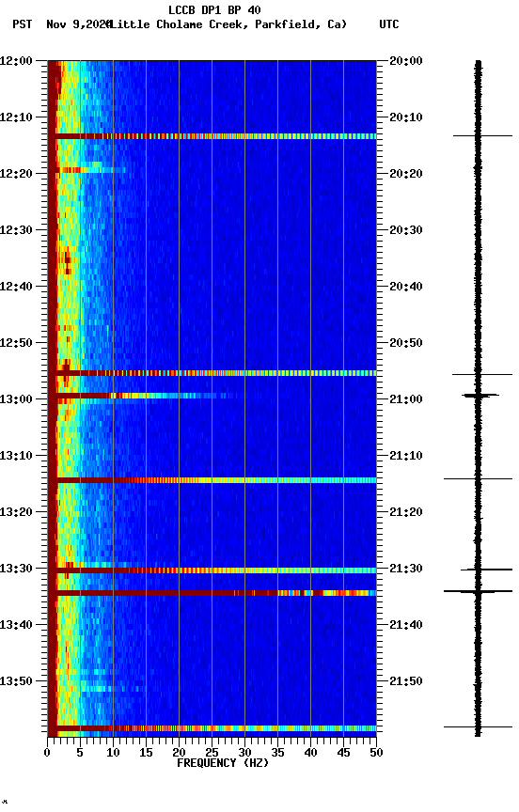Click the seismogram event burst near 21:00 UTC
Viewport: 519px width, 812px height.
coord(480,396)
